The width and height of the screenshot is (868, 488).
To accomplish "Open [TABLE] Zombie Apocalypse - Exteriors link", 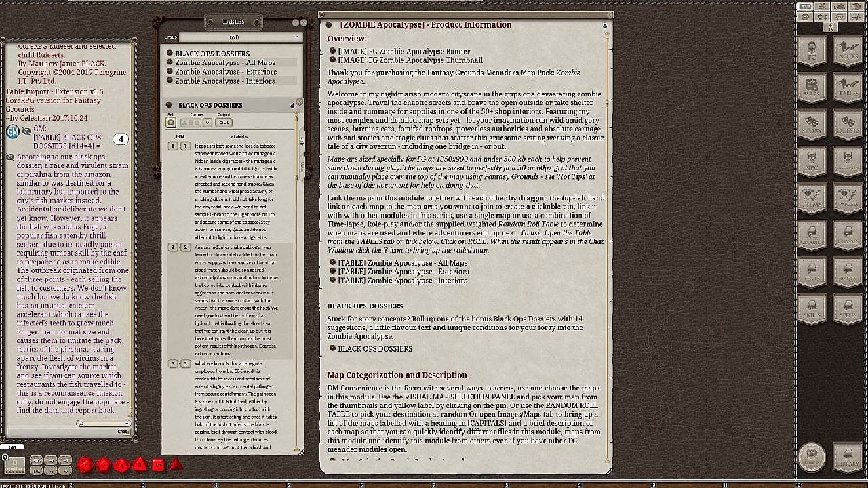I will click(x=403, y=272).
